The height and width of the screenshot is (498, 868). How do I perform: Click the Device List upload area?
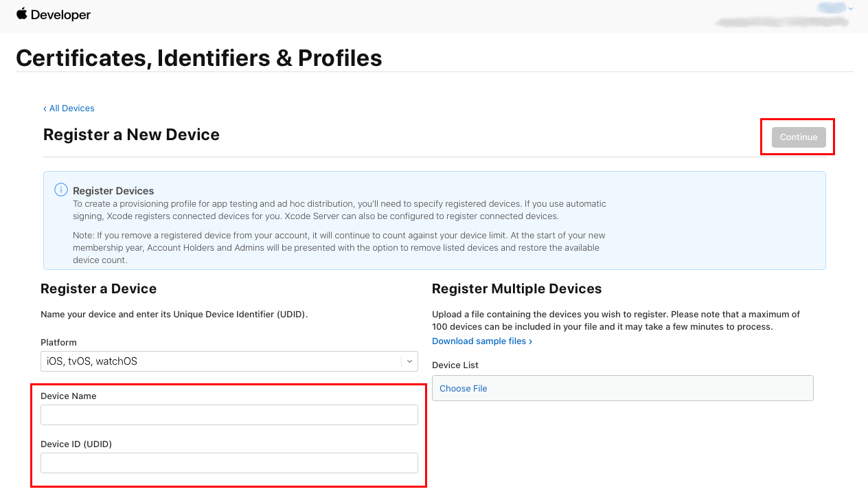(622, 388)
